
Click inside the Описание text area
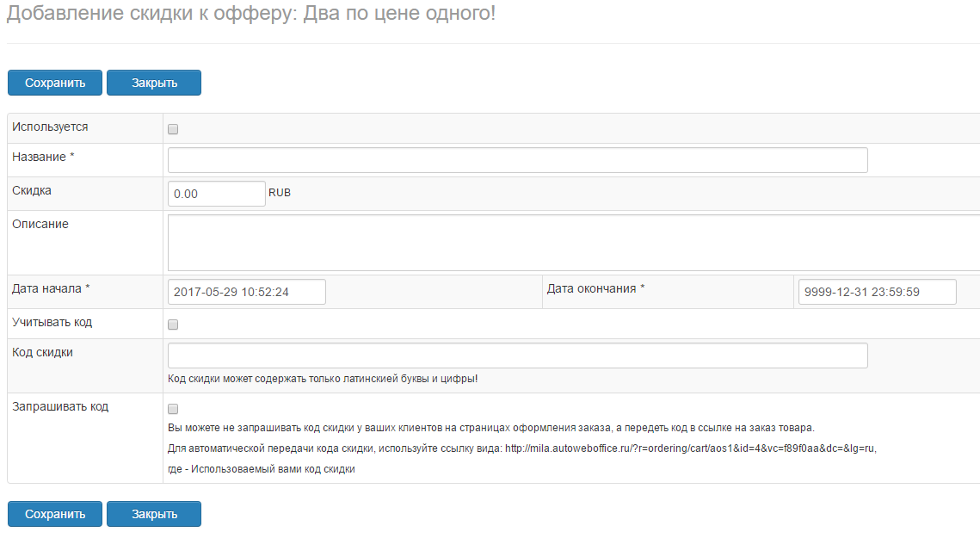click(x=573, y=243)
